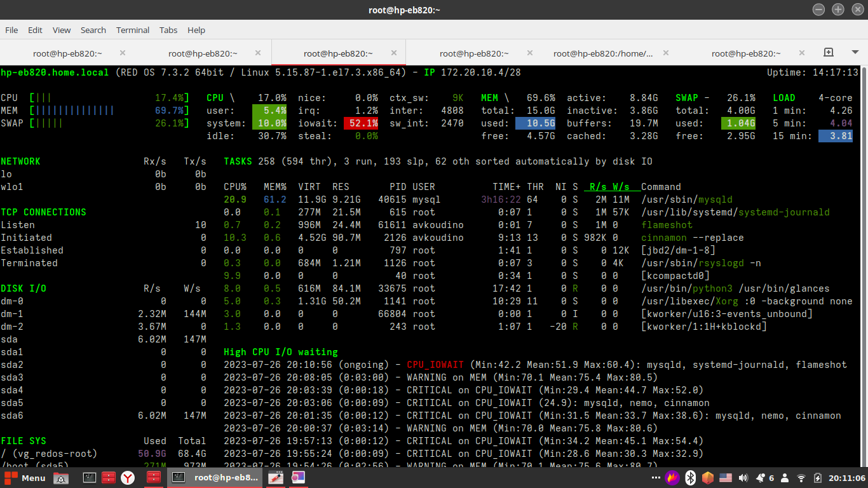Open the Cinnamon Menu button

(x=25, y=478)
